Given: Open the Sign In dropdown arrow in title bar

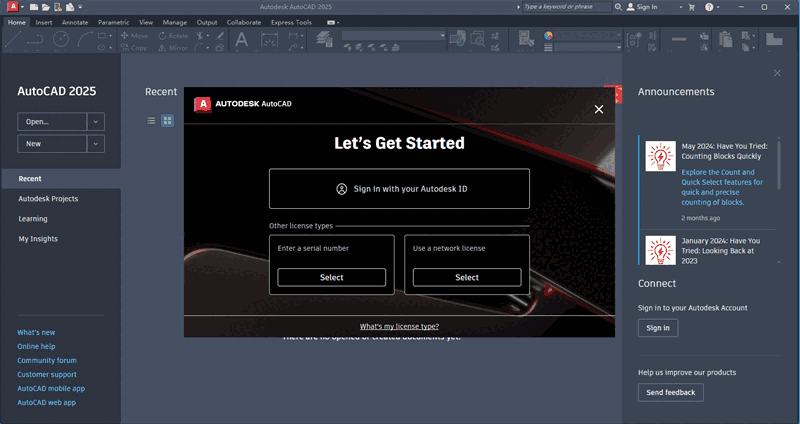Looking at the screenshot, I should tap(681, 7).
